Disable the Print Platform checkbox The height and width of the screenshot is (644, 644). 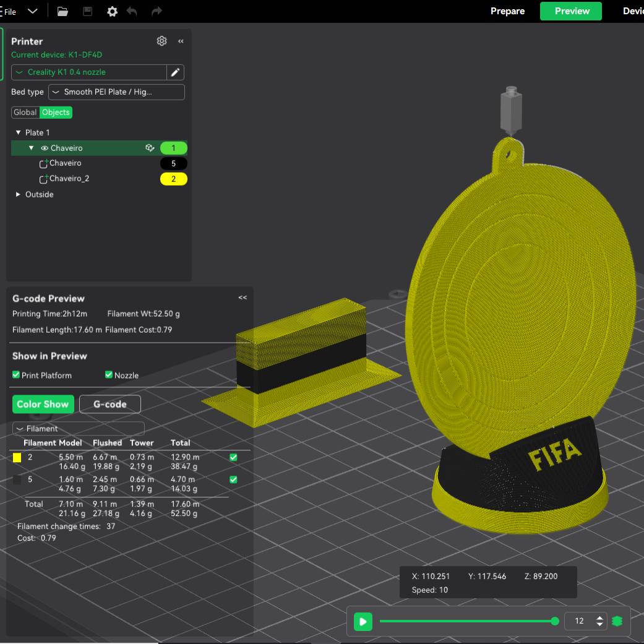tap(15, 374)
